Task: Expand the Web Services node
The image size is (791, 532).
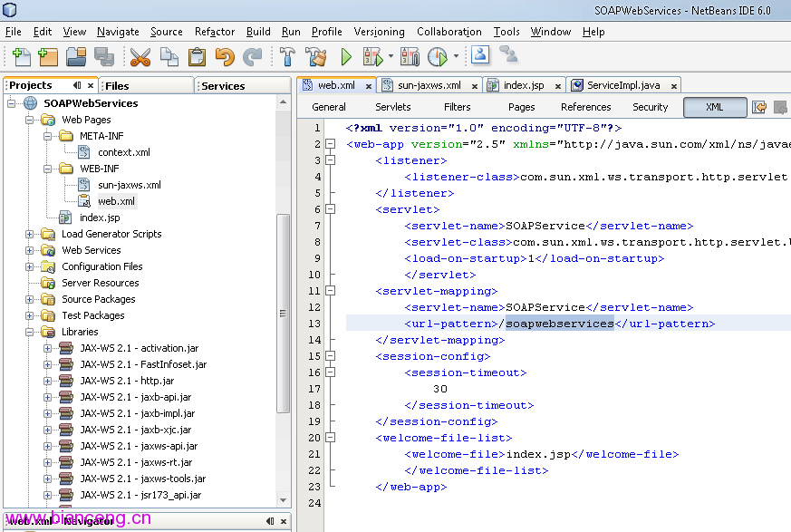Action: tap(30, 250)
